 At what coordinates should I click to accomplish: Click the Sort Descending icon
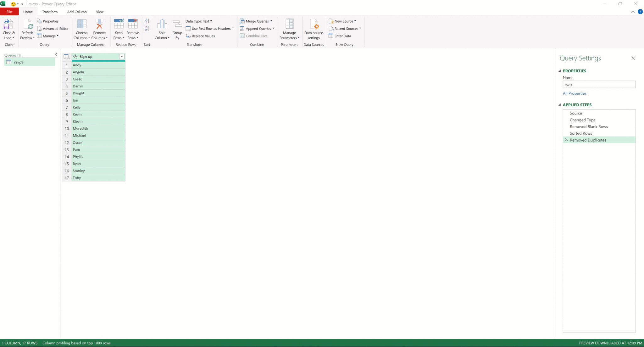[147, 29]
